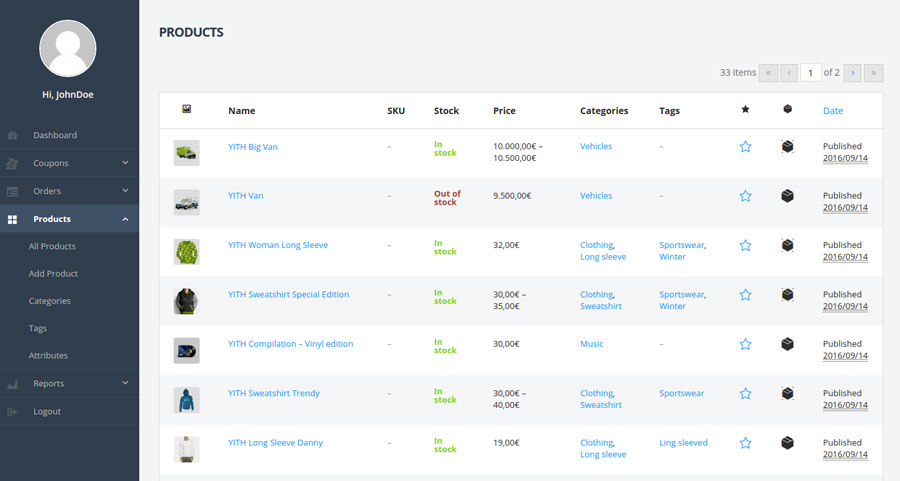Click the image column header icon
The image size is (900, 481).
(186, 110)
